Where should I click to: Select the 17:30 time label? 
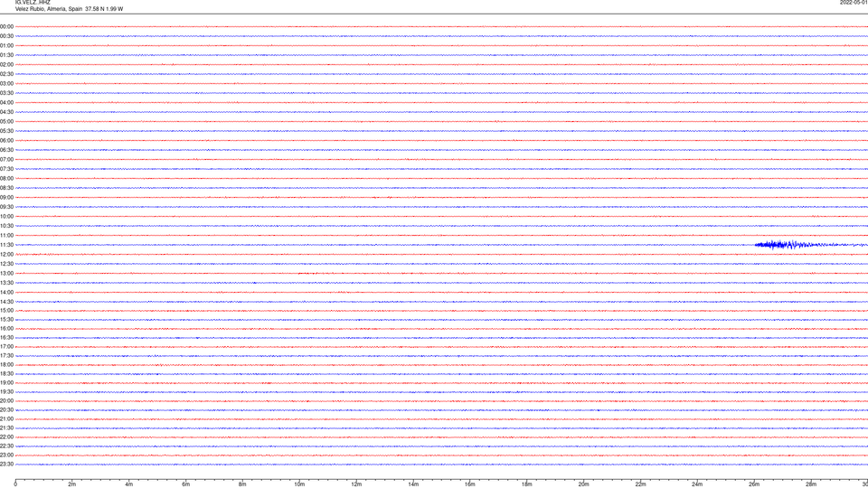coord(6,356)
